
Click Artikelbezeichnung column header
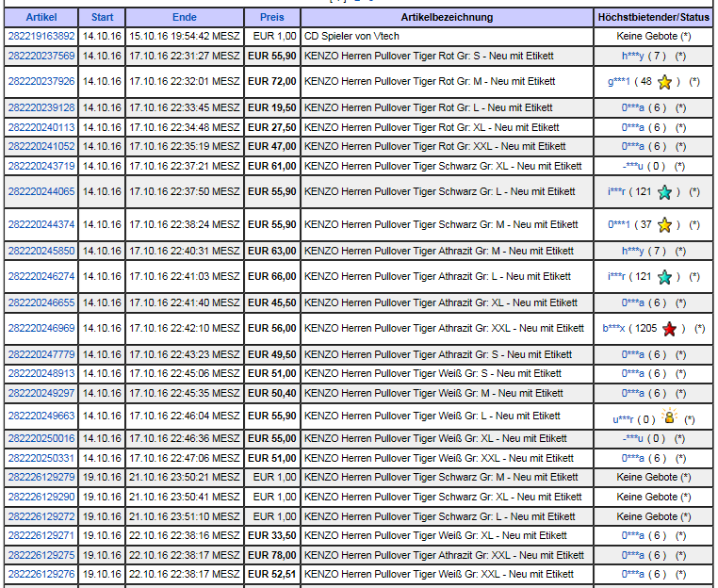(447, 17)
